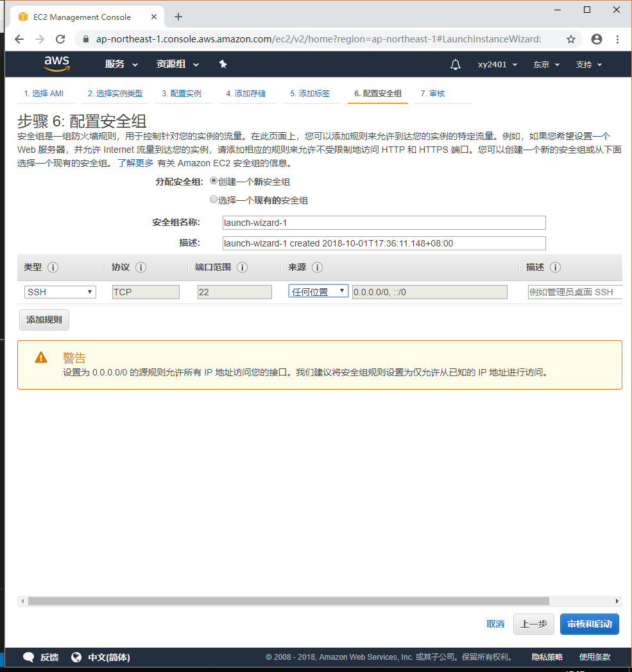The height and width of the screenshot is (672, 632).
Task: Open a new browser tab with plus icon
Action: [178, 17]
